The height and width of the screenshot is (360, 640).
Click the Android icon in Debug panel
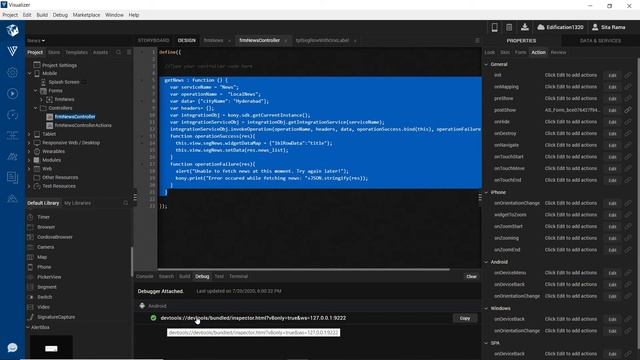142,306
